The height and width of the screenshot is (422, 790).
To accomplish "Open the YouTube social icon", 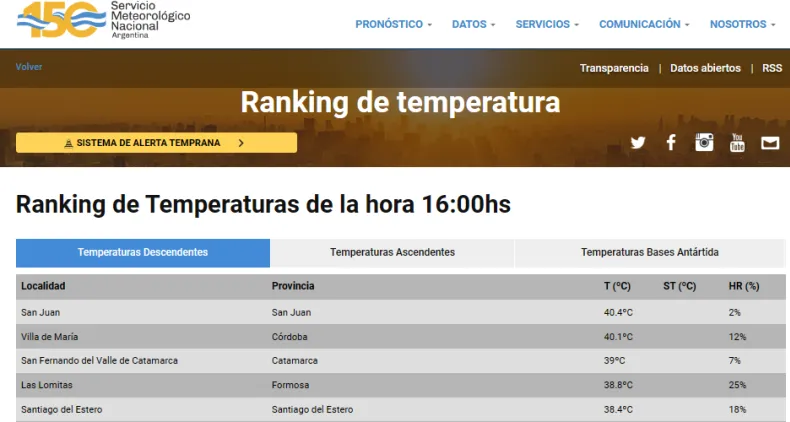I will 737,143.
